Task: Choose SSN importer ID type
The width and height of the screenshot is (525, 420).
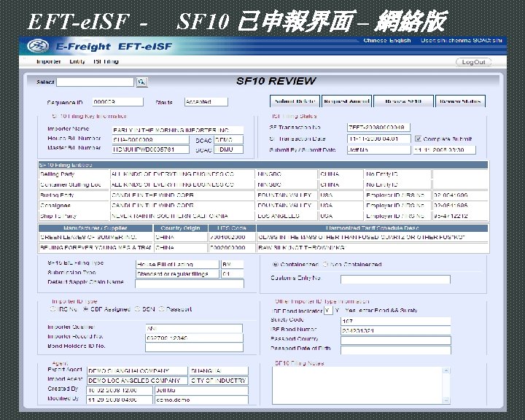Action: tap(137, 309)
